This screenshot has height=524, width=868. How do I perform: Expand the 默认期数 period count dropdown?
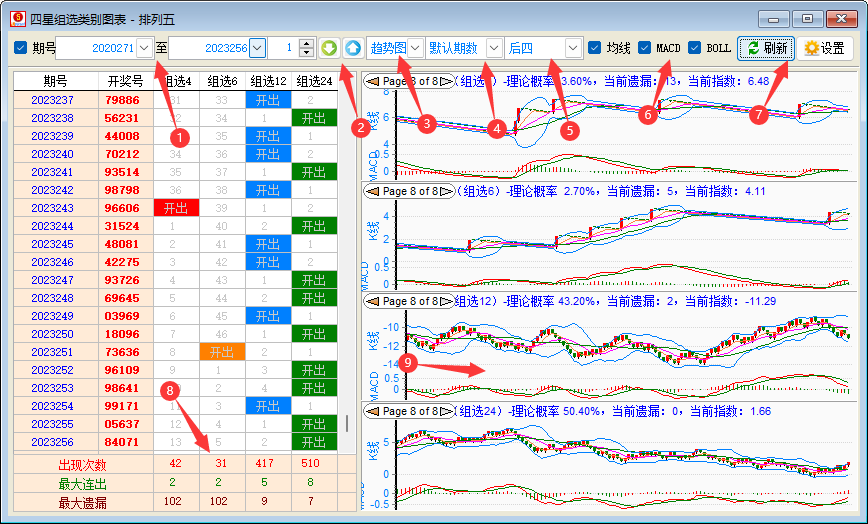pos(494,48)
